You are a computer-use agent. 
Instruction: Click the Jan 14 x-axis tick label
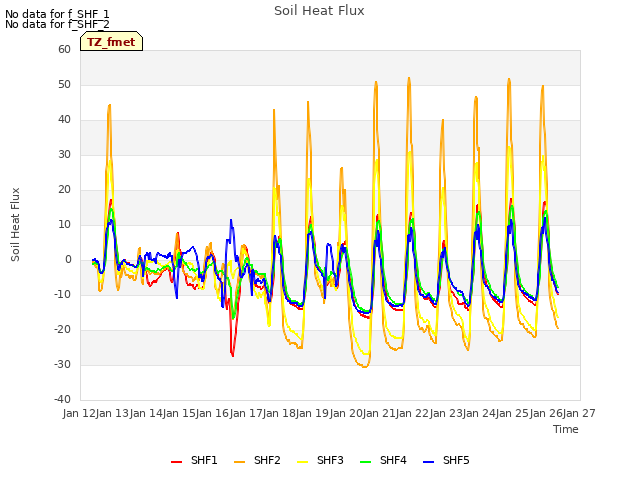click(x=146, y=413)
